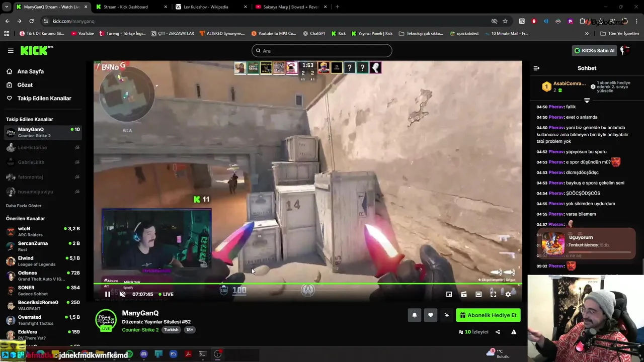Open a new browser tab
Image resolution: width=644 pixels, height=362 pixels.
click(337, 7)
